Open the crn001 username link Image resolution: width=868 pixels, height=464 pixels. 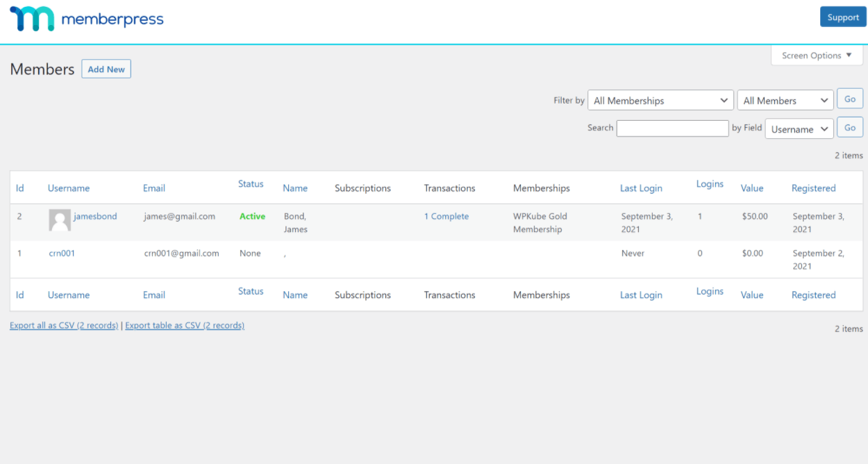click(x=62, y=254)
